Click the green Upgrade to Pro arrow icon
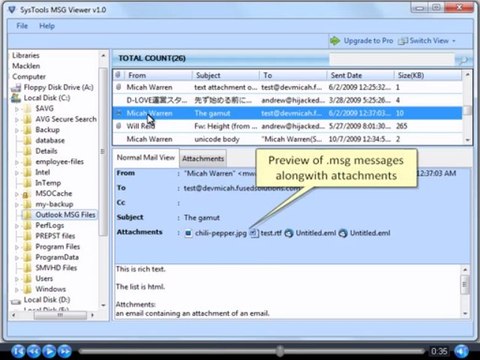This screenshot has height=360, width=480. (335, 41)
